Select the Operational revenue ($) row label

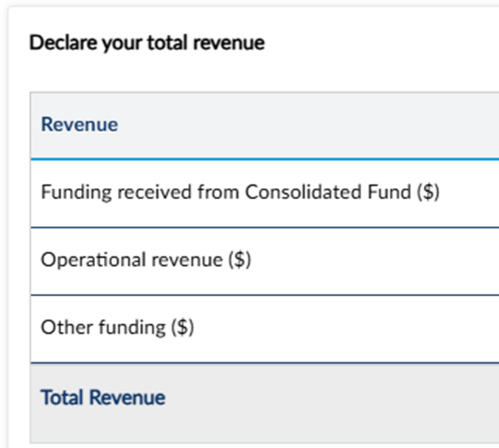[146, 259]
